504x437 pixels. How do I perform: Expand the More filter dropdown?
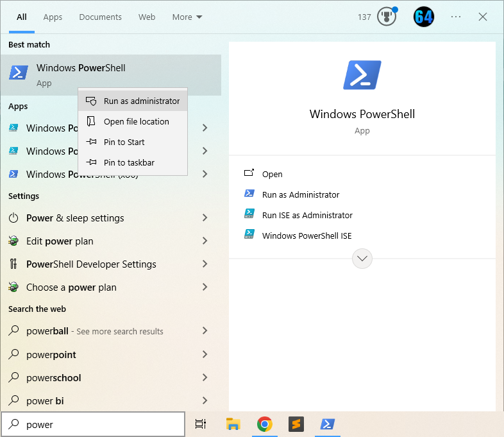click(187, 17)
